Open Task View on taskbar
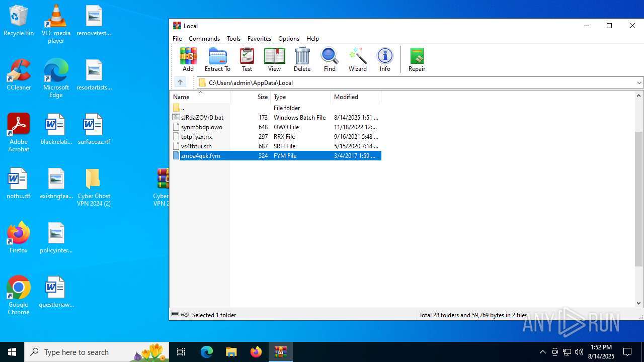 coord(181,352)
